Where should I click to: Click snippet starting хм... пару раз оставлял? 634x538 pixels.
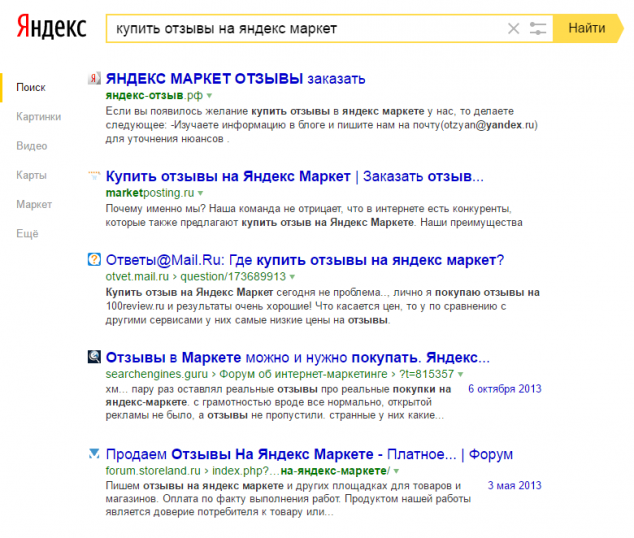pyautogui.click(x=279, y=402)
